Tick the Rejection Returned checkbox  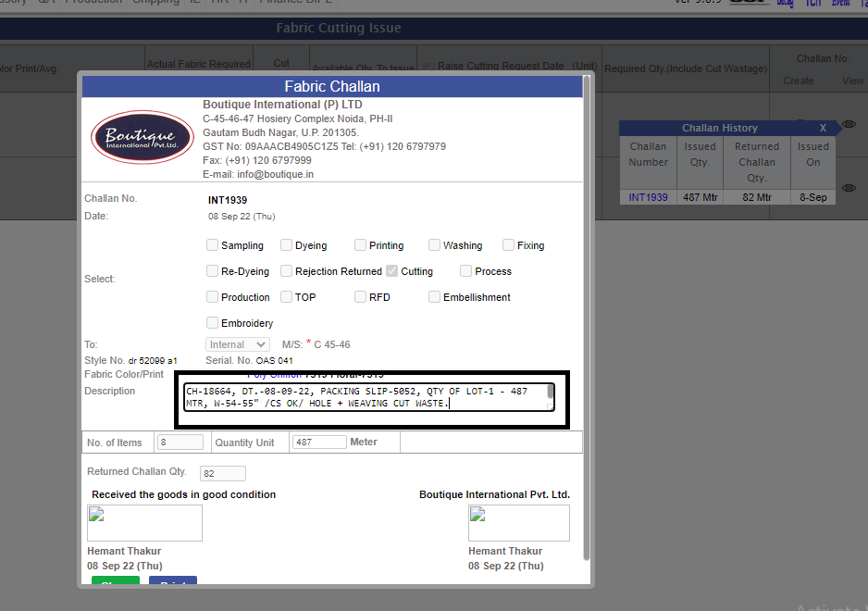coord(286,271)
